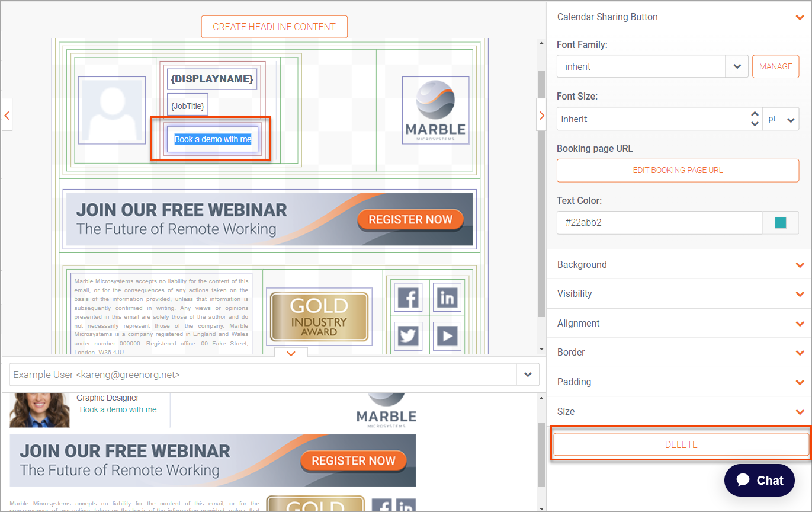Delete the Calendar Sharing Button element
The width and height of the screenshot is (812, 512).
pyautogui.click(x=681, y=444)
